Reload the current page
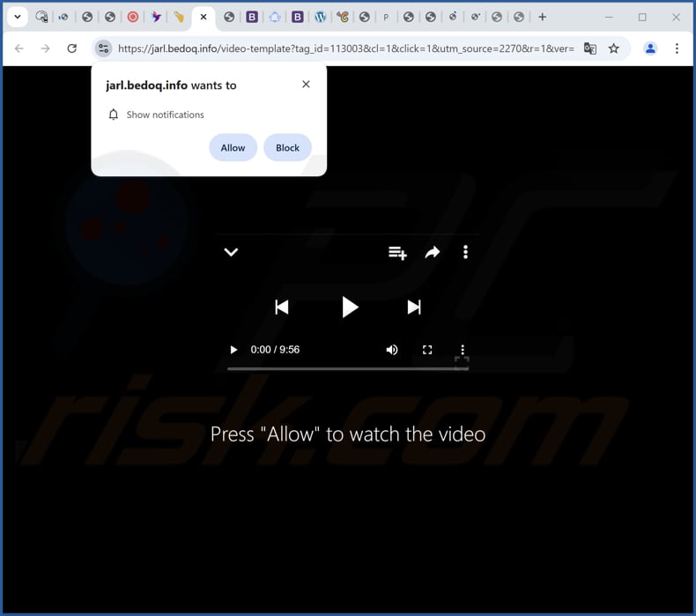The width and height of the screenshot is (696, 616). coord(72,48)
